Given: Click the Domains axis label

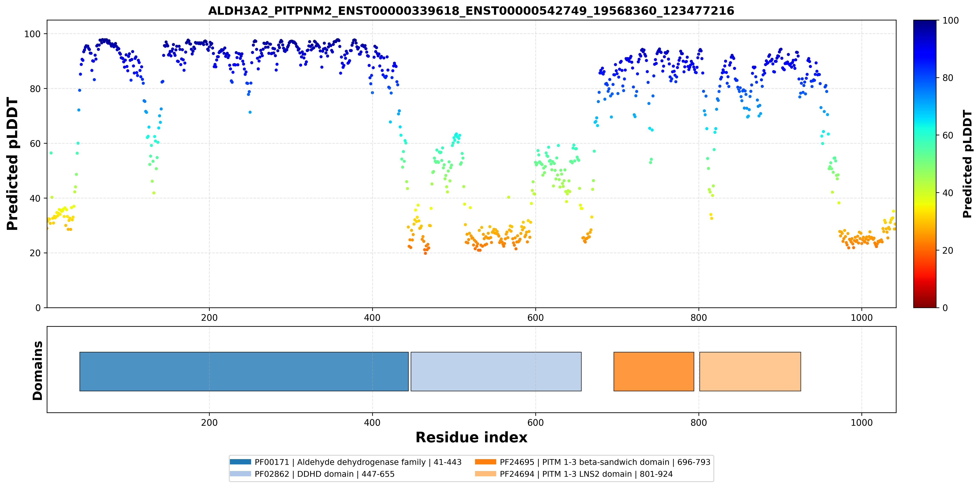Looking at the screenshot, I should pyautogui.click(x=38, y=371).
